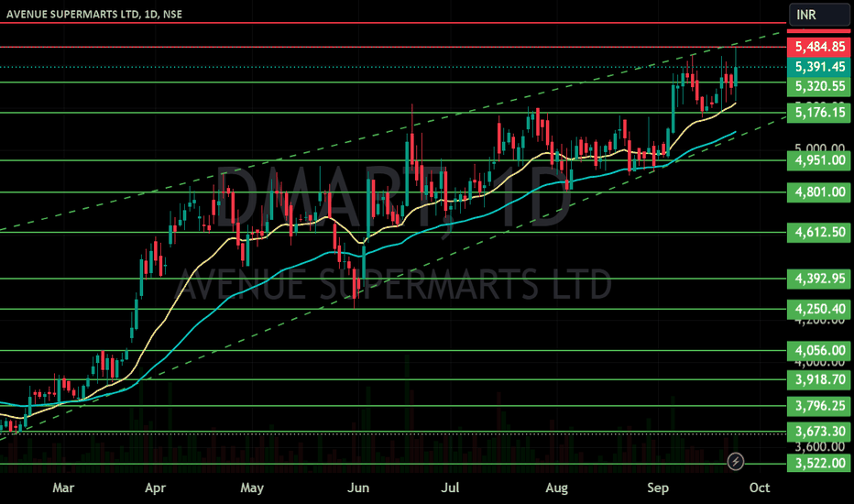Click the 3,673.30 level label
Screen dimensions: 854x504
818,433
